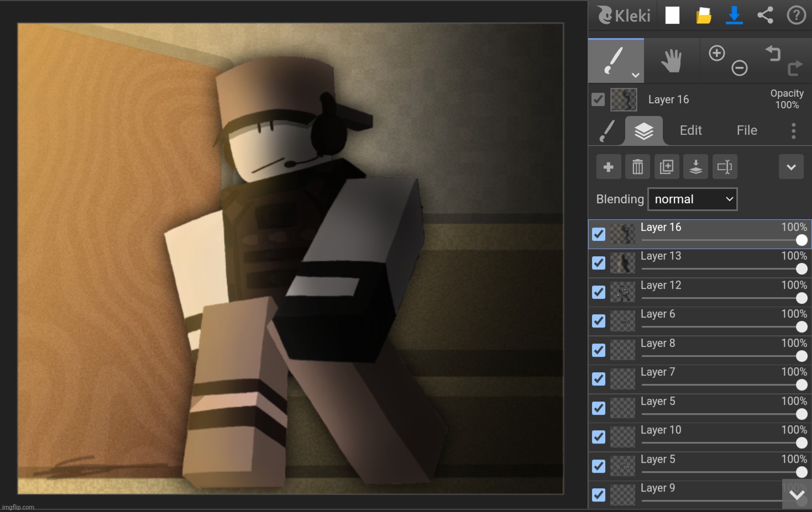Viewport: 812px width, 512px height.
Task: Select Layer 12 in the list
Action: [x=700, y=292]
